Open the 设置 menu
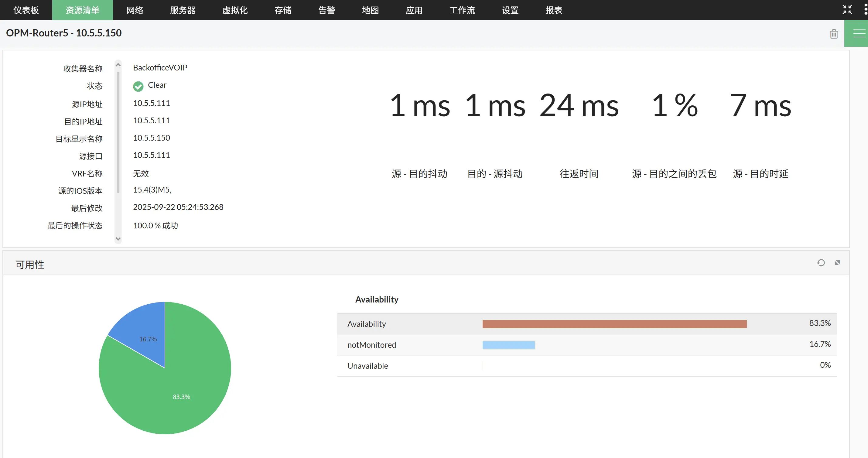The height and width of the screenshot is (458, 868). (510, 10)
